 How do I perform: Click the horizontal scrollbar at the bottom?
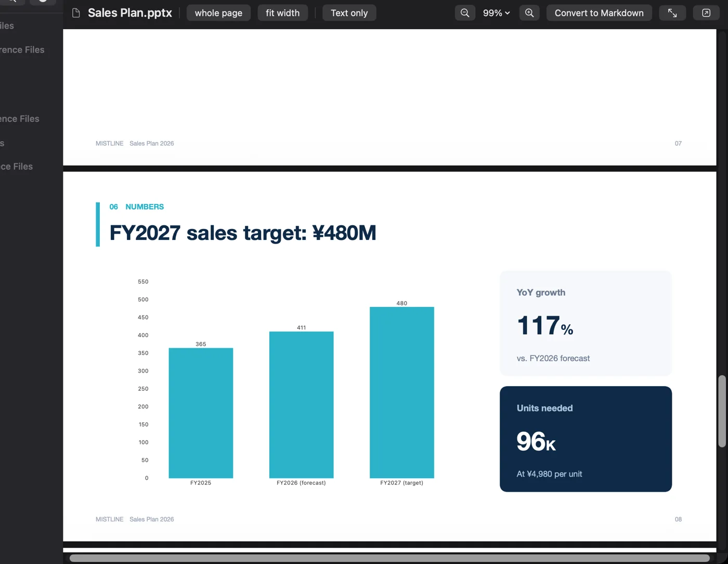(x=389, y=558)
